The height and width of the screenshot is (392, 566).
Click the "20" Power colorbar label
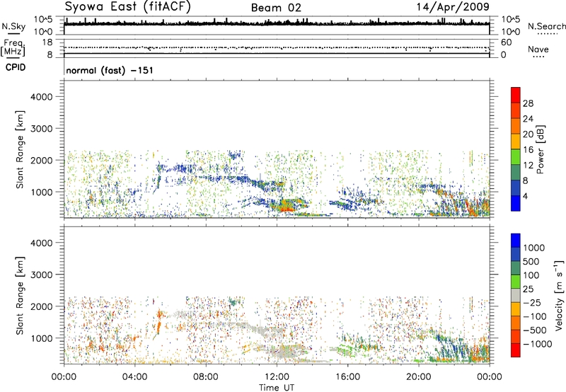(x=528, y=134)
